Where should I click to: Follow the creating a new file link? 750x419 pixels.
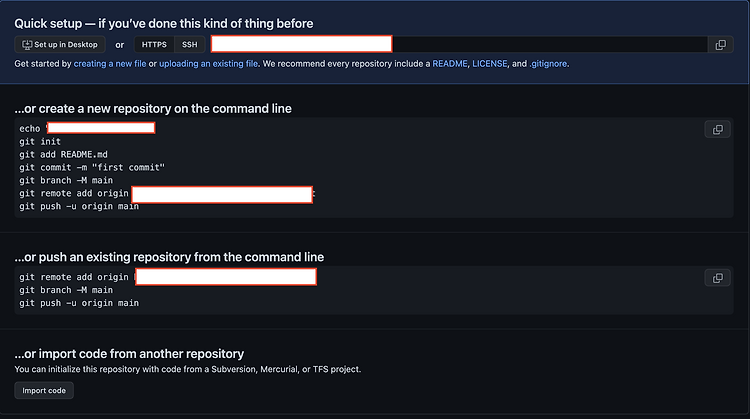click(x=110, y=64)
